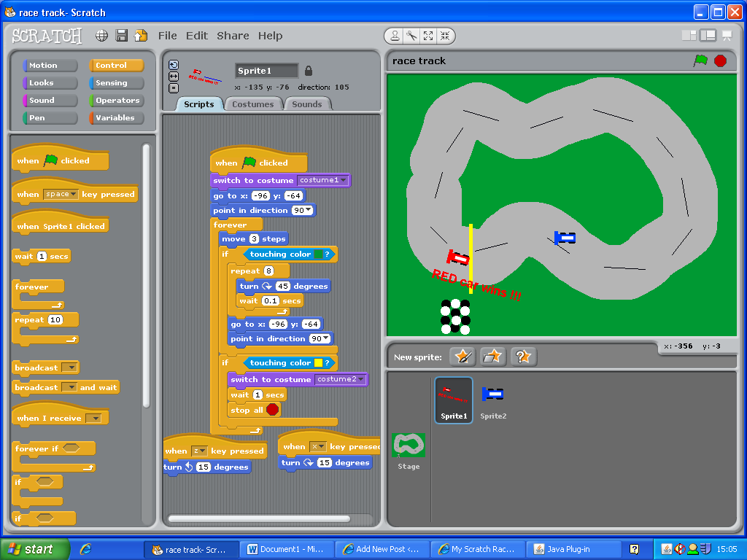Select Sprite1 thumbnail in sprite list
Screen dimensions: 747x560
454,400
